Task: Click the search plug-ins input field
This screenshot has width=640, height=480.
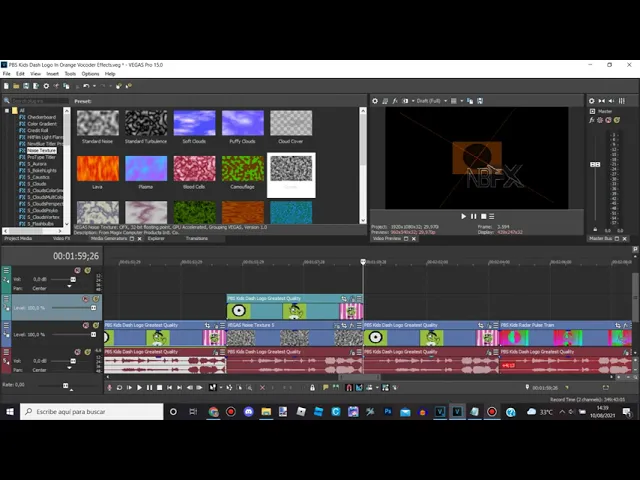Action: click(x=40, y=101)
